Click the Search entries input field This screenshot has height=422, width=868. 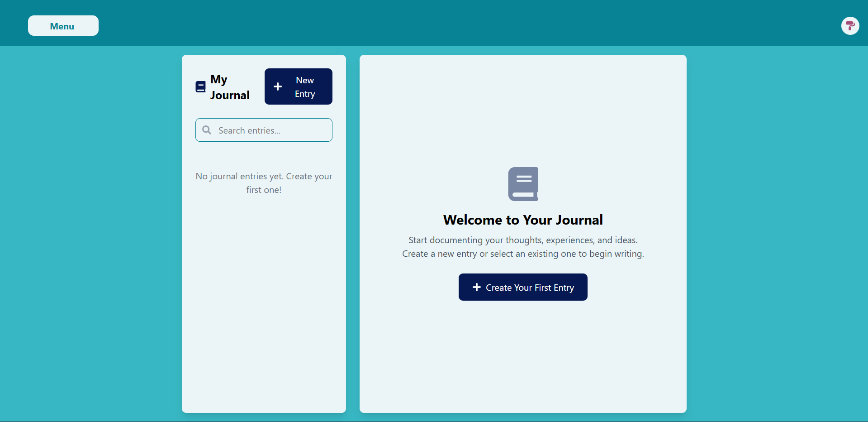click(264, 130)
